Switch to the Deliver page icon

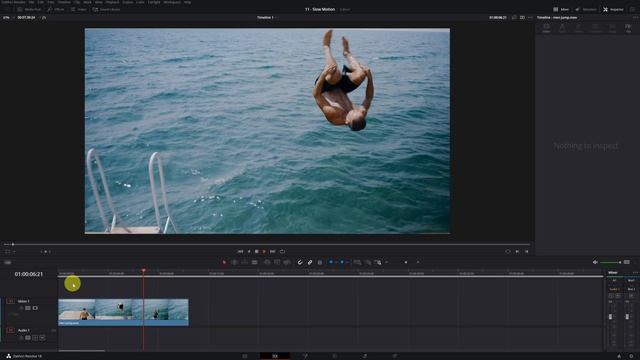click(395, 356)
